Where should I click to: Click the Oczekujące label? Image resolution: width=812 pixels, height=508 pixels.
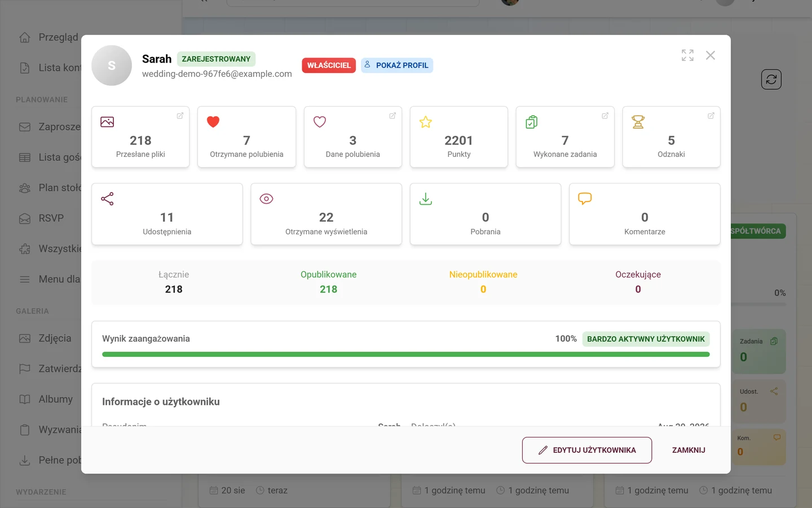click(x=638, y=275)
